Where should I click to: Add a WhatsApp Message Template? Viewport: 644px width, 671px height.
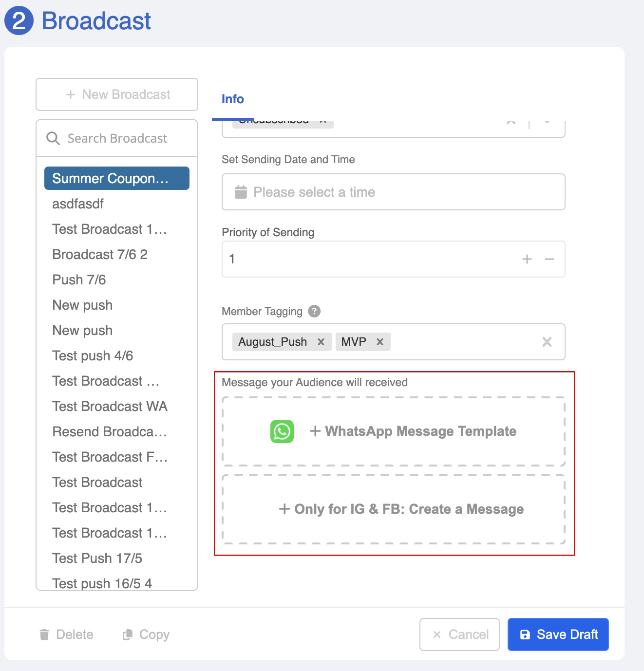pos(413,431)
